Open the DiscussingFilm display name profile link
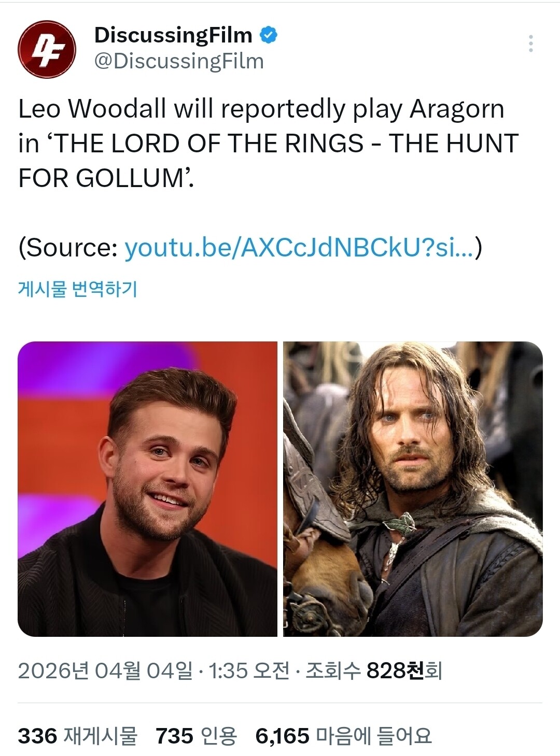The height and width of the screenshot is (756, 560). click(173, 35)
